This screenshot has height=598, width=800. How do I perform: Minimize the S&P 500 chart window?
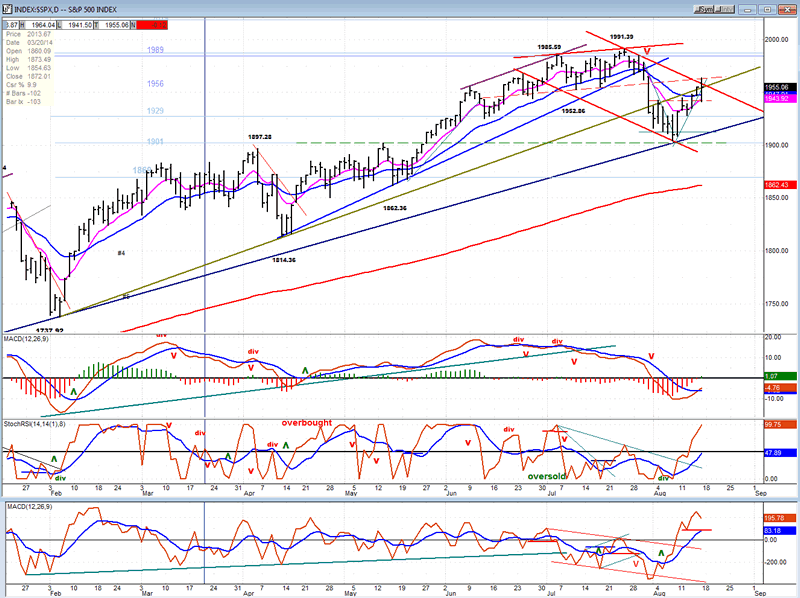[x=748, y=9]
